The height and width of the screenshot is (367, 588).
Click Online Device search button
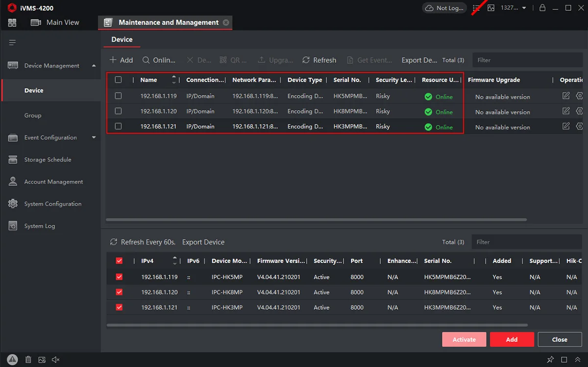(x=159, y=60)
